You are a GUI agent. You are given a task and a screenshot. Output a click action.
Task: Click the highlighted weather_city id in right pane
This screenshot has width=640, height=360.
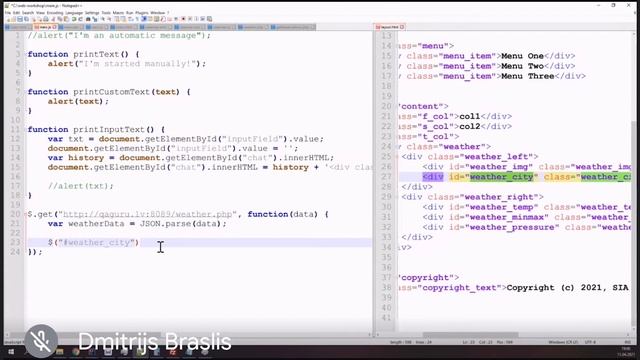tap(502, 177)
